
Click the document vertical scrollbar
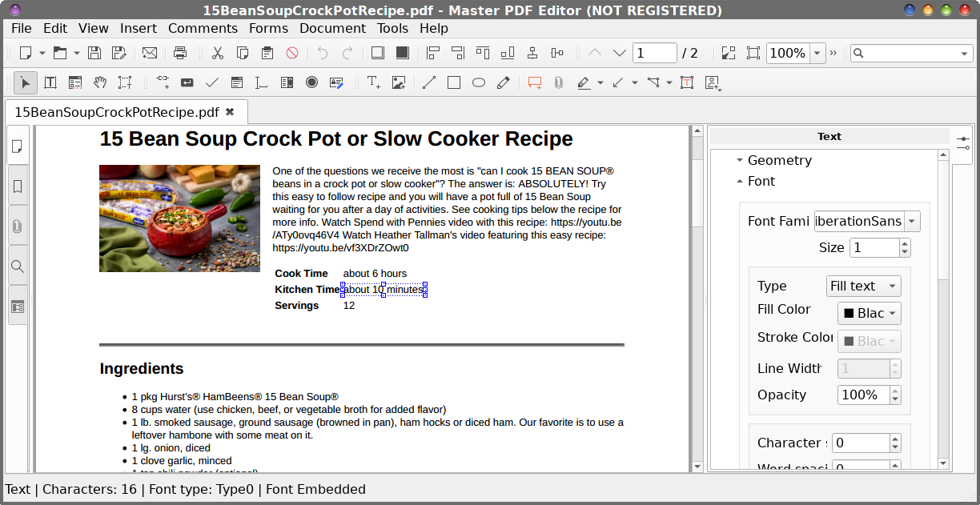[697, 299]
